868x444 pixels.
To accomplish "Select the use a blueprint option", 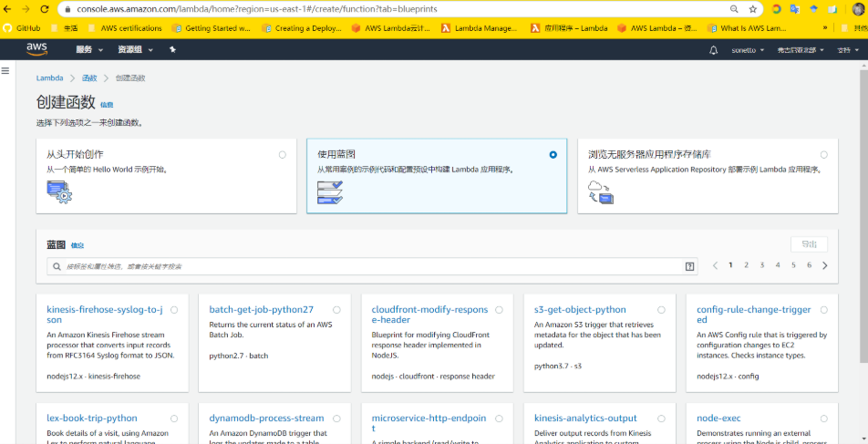I will (553, 155).
